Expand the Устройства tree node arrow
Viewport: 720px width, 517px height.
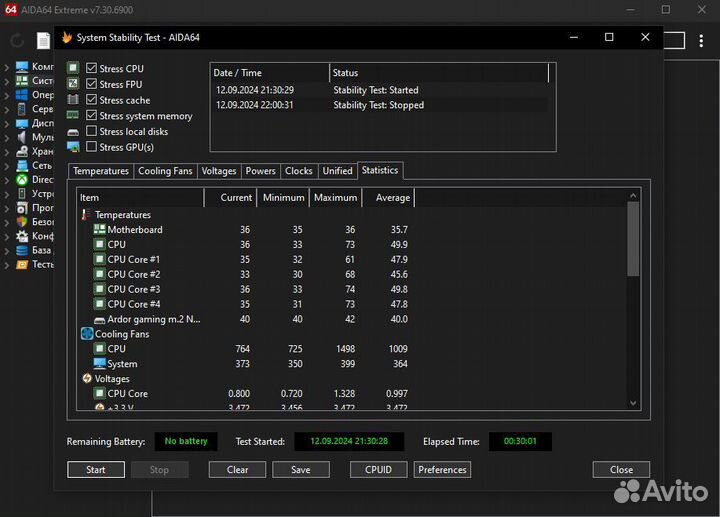click(6, 194)
